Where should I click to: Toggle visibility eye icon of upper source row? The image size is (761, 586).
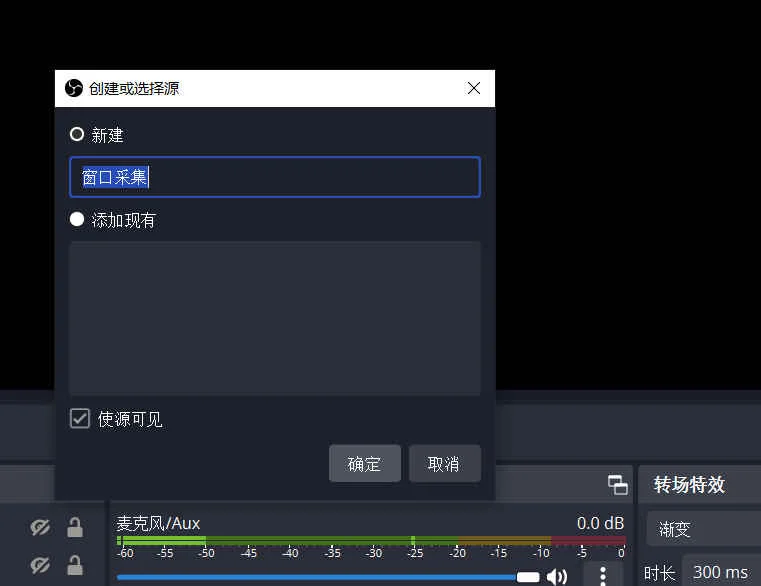point(40,527)
